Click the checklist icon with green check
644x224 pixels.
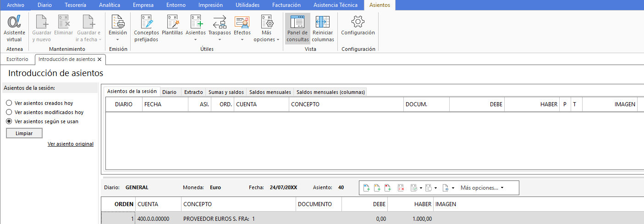pyautogui.click(x=414, y=188)
